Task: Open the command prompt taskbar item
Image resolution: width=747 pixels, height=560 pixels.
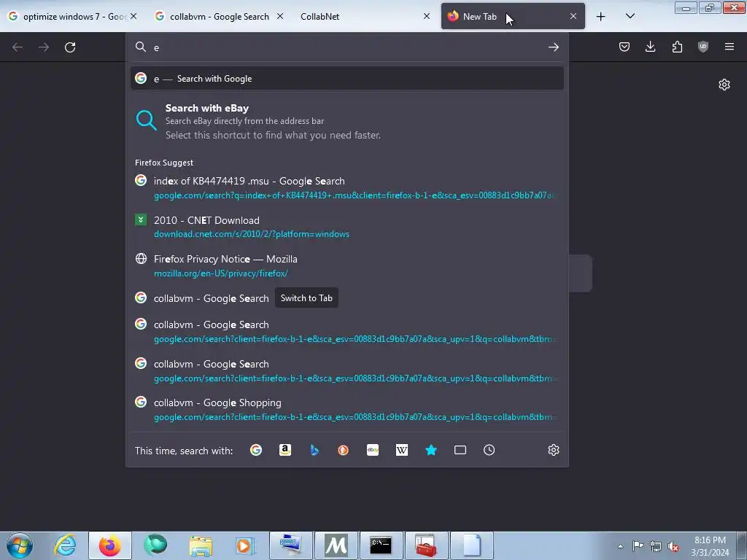Action: coord(381,545)
